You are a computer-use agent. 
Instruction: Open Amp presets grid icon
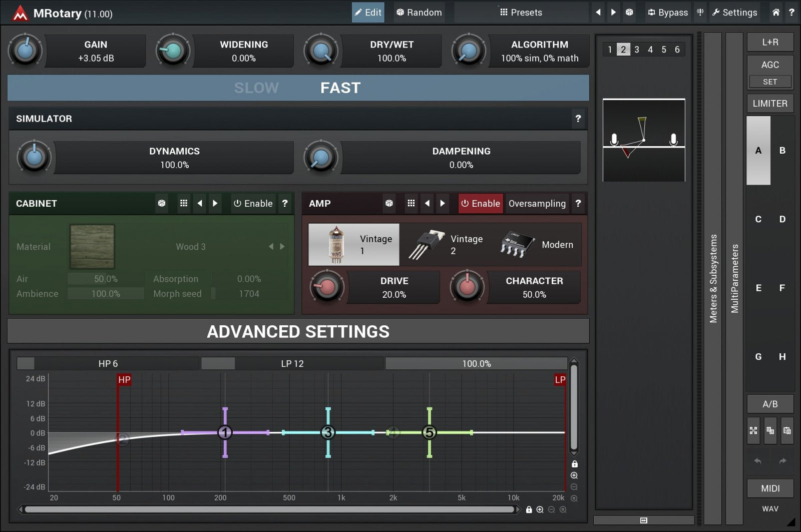point(411,203)
